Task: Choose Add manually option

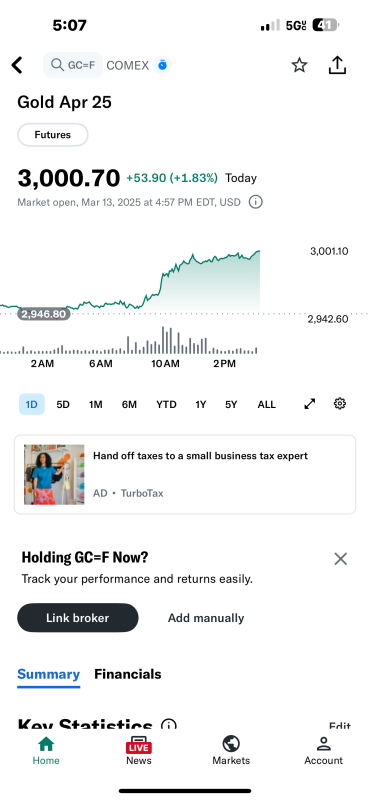Action: click(x=206, y=618)
